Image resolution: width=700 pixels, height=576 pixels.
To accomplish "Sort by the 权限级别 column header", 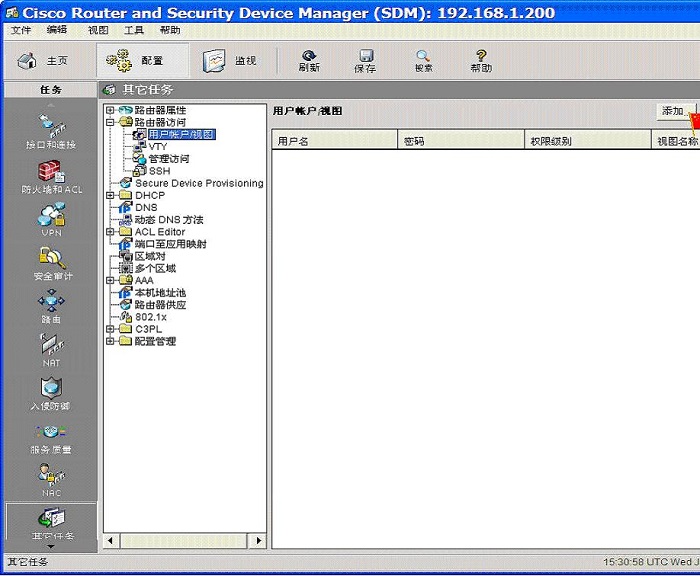I will tap(588, 141).
